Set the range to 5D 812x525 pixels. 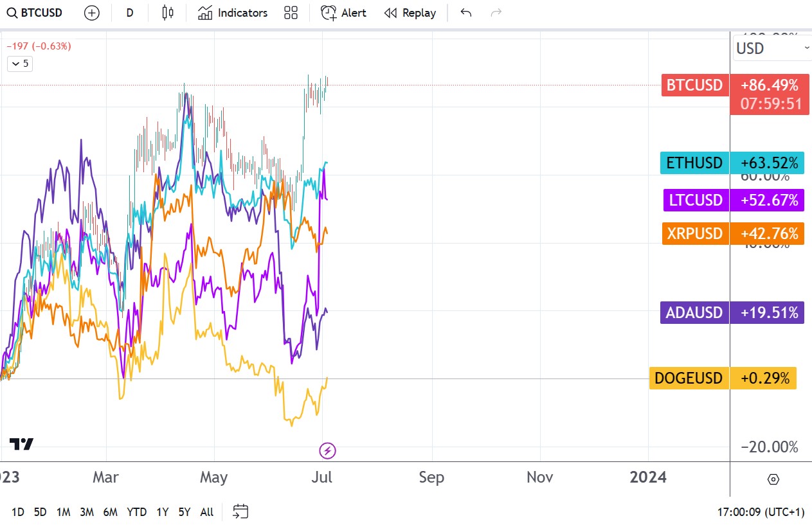[x=40, y=512]
